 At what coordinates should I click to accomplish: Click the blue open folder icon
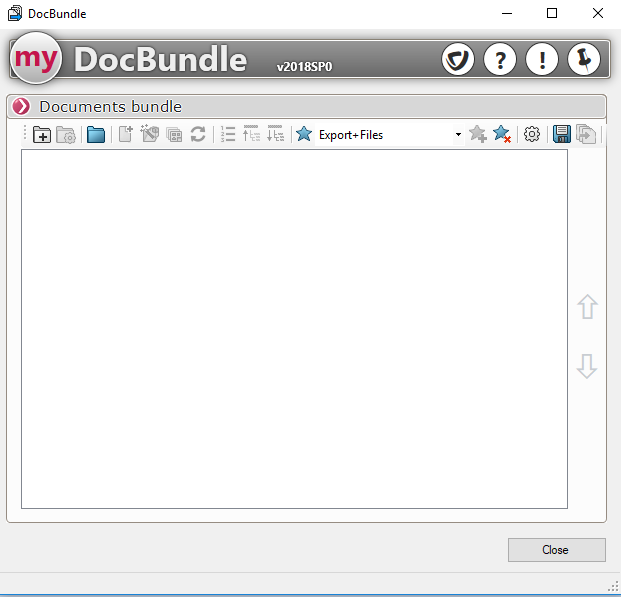click(96, 135)
